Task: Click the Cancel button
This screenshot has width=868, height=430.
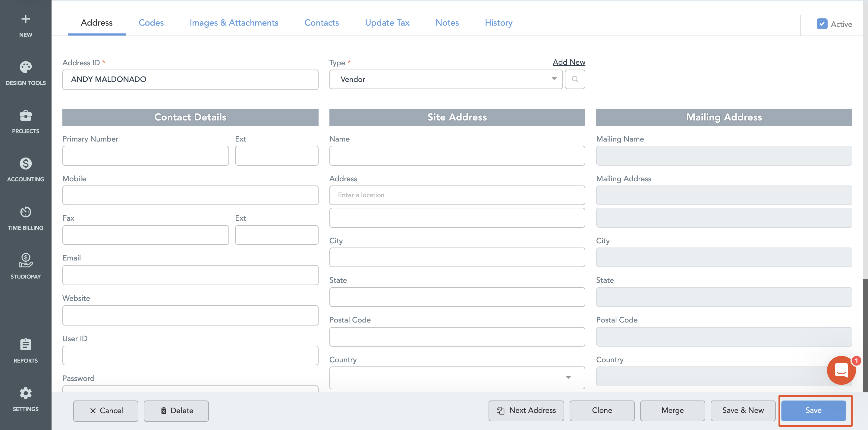Action: (x=105, y=410)
